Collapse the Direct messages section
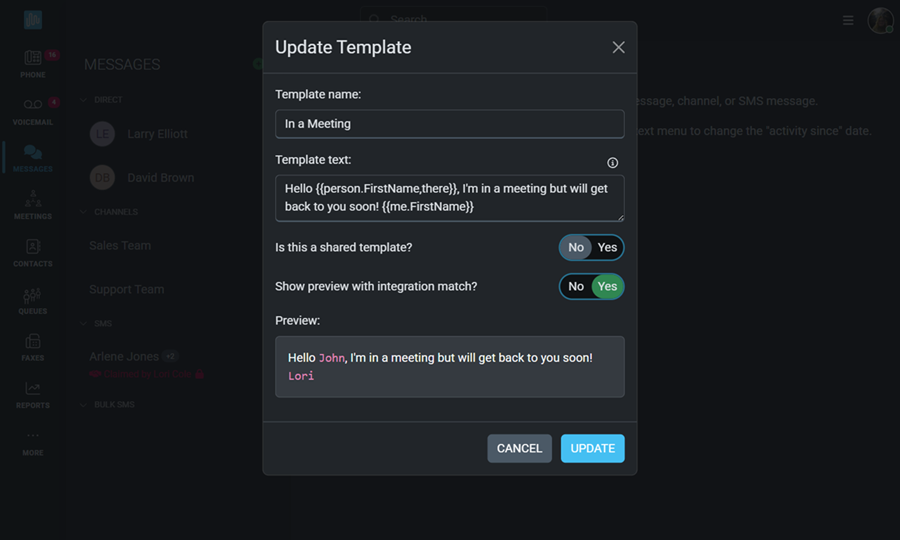The width and height of the screenshot is (900, 540). tap(84, 100)
